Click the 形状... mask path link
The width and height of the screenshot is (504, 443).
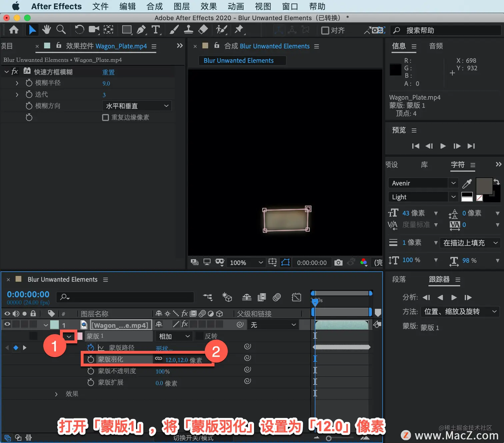click(x=164, y=348)
